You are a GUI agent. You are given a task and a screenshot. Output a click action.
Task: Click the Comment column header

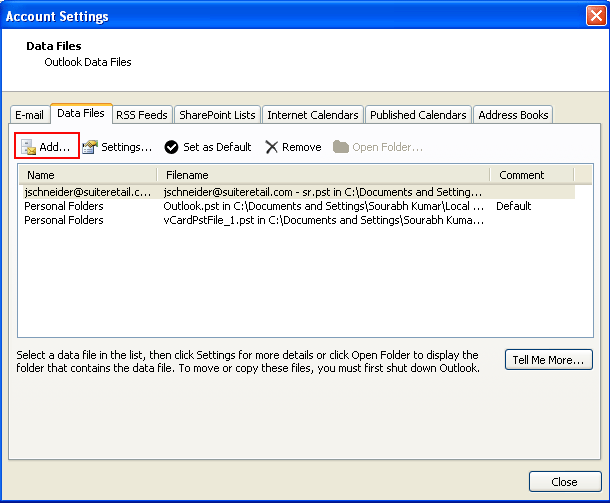(532, 175)
